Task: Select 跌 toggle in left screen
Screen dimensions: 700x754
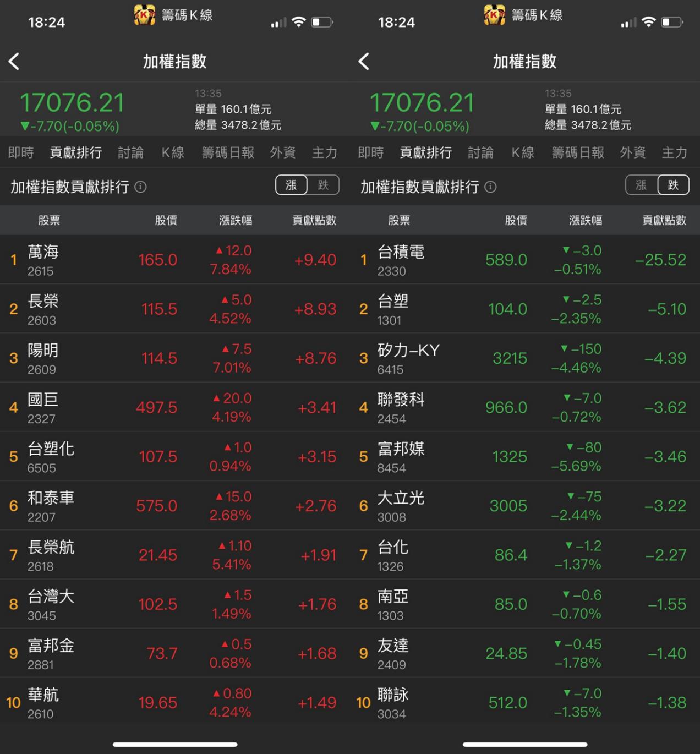Action: coord(323,185)
